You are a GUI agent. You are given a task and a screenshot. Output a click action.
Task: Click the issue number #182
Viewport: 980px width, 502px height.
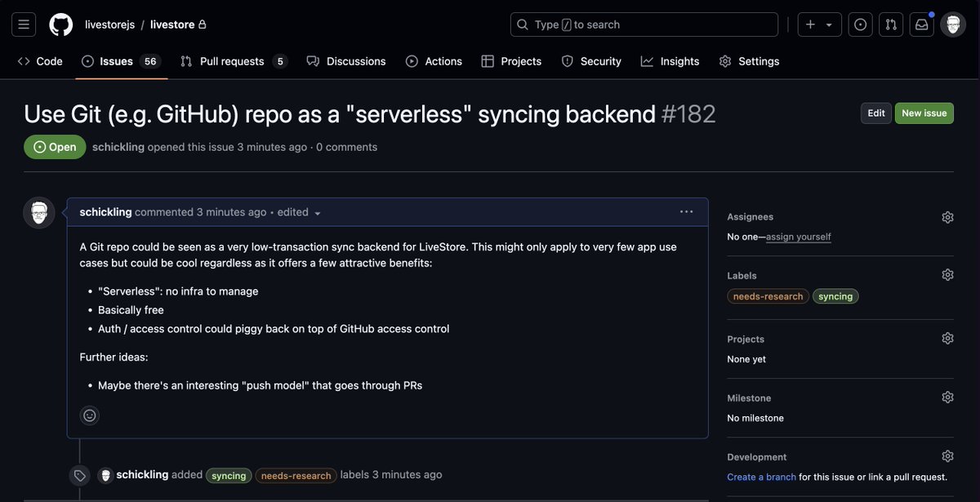688,113
